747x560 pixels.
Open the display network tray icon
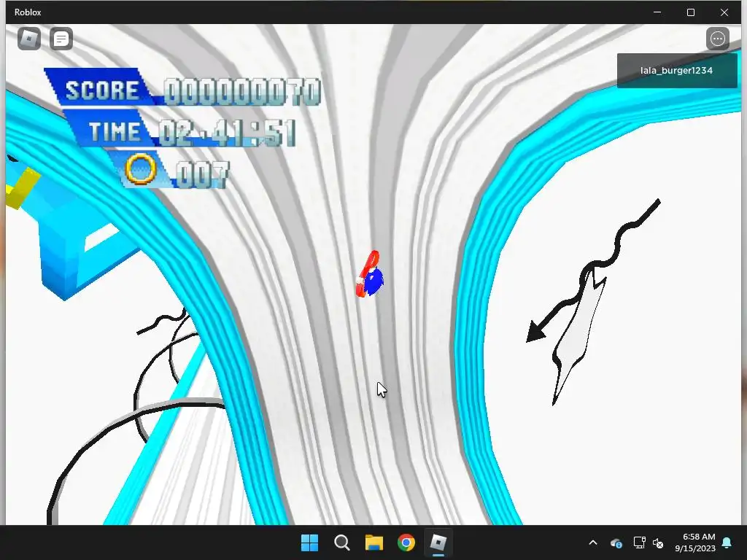(x=639, y=542)
